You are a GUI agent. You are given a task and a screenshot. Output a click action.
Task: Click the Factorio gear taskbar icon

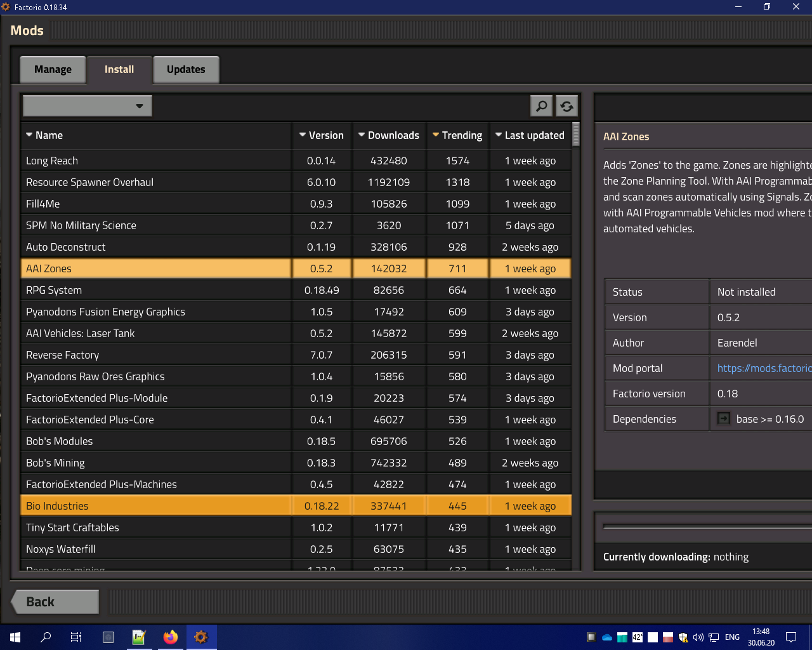point(201,637)
